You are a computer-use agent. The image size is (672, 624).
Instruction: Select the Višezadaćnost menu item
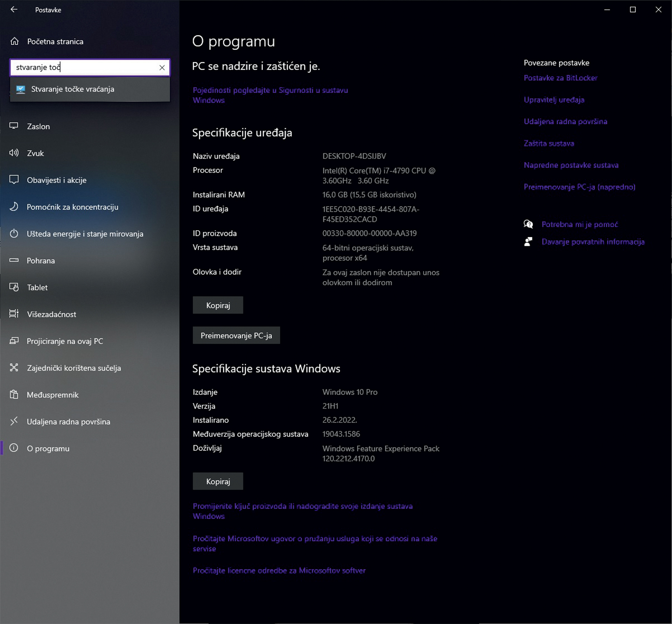click(51, 314)
